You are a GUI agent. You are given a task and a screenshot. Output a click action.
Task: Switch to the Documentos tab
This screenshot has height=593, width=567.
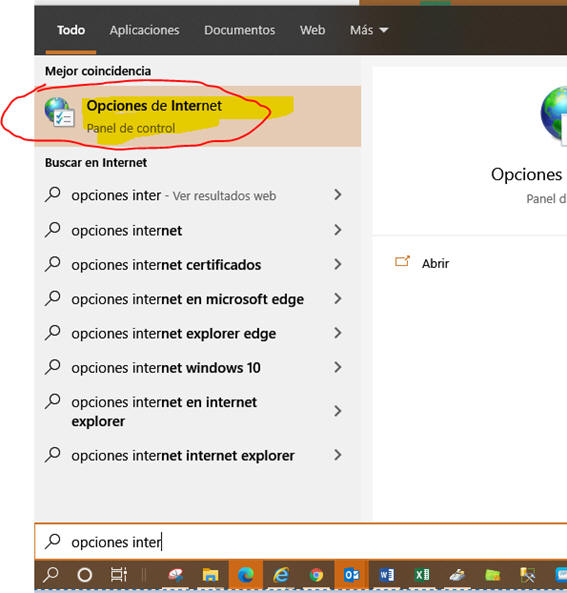[x=239, y=30]
